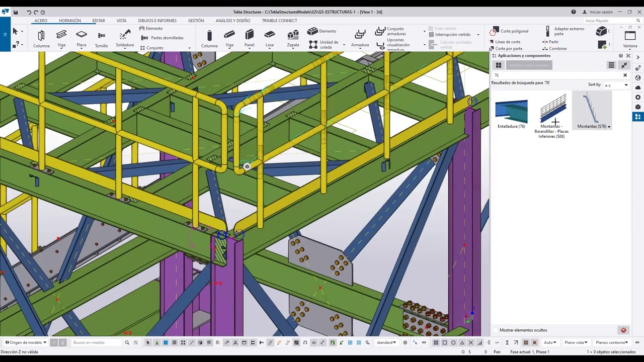The height and width of the screenshot is (362, 644).
Task: Toggle the blue select parts switch
Action: pyautogui.click(x=166, y=342)
